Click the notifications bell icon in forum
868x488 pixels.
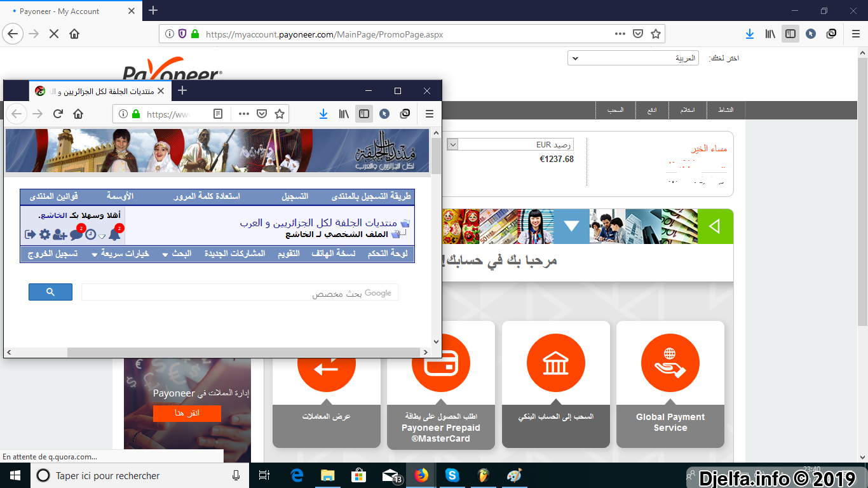[x=114, y=234]
